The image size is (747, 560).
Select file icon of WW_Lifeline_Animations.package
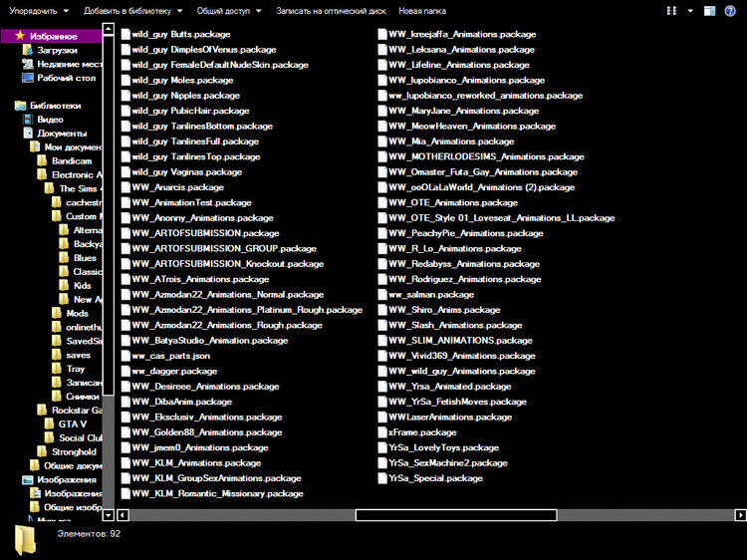click(382, 65)
